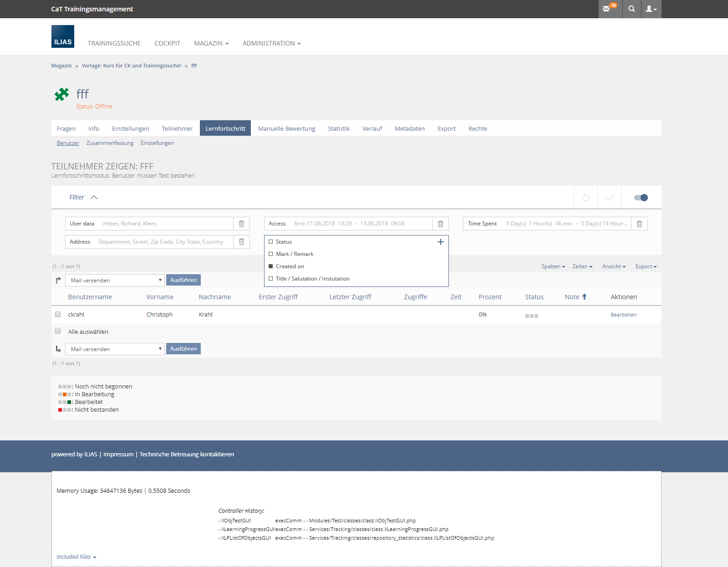Click the reset filter arrow icon
Viewport: 728px width, 567px height.
tap(585, 197)
